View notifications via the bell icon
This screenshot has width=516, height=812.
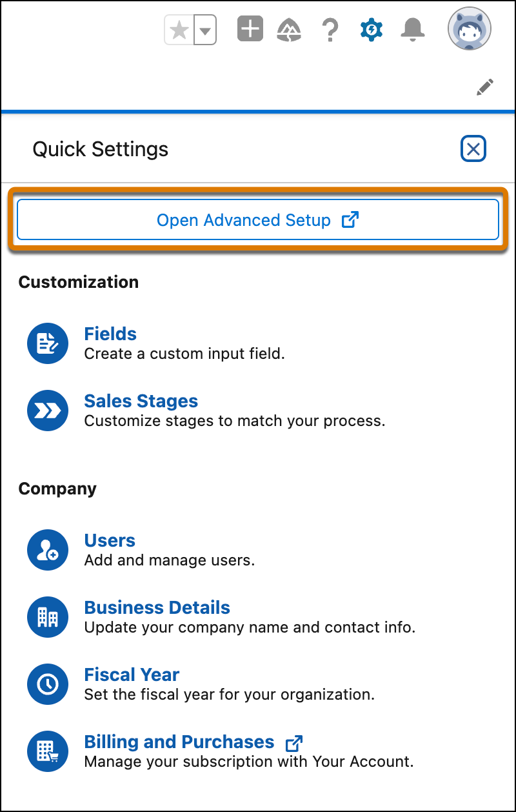pyautogui.click(x=413, y=28)
